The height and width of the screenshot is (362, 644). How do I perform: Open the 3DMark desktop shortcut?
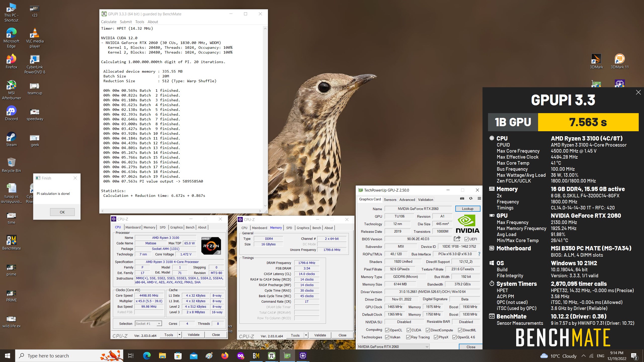596,61
